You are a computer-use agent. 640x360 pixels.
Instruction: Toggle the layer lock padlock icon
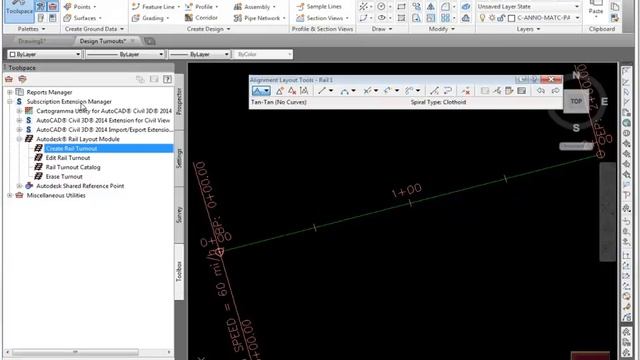pyautogui.click(x=501, y=18)
